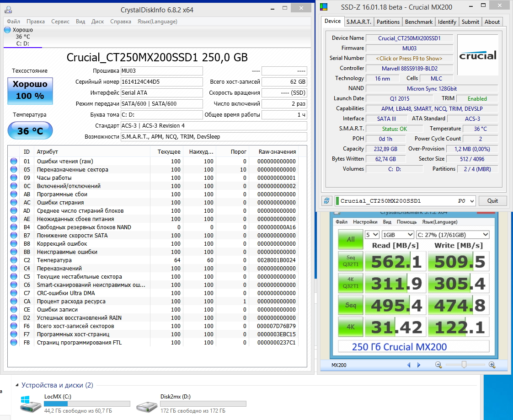Open the Файл menu in CrystalDiskInfo
This screenshot has width=513, height=420.
[x=13, y=22]
